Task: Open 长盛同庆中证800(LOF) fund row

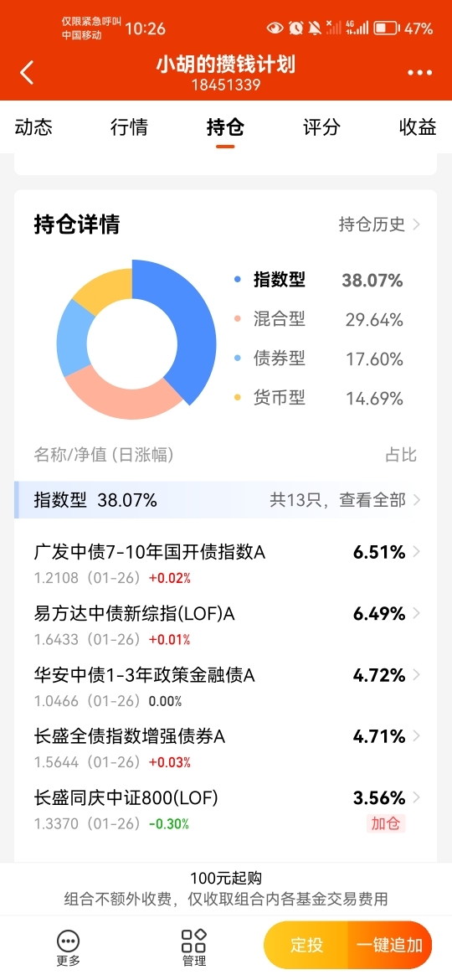Action: click(226, 811)
